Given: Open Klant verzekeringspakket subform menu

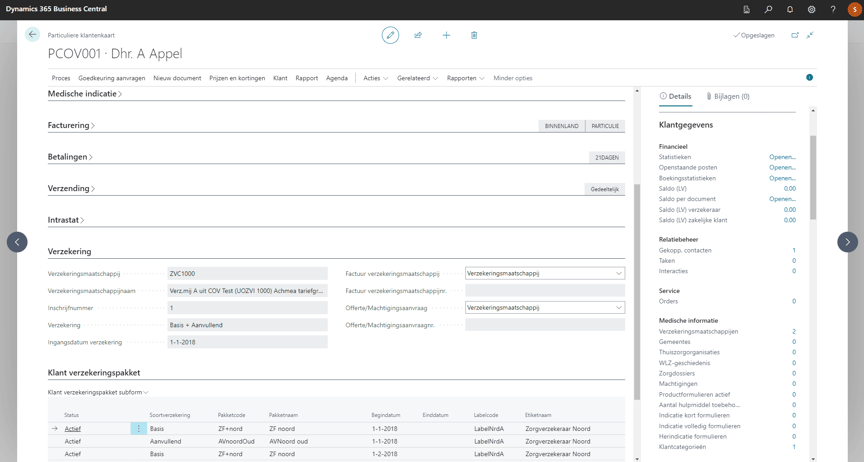Looking at the screenshot, I should tap(98, 393).
